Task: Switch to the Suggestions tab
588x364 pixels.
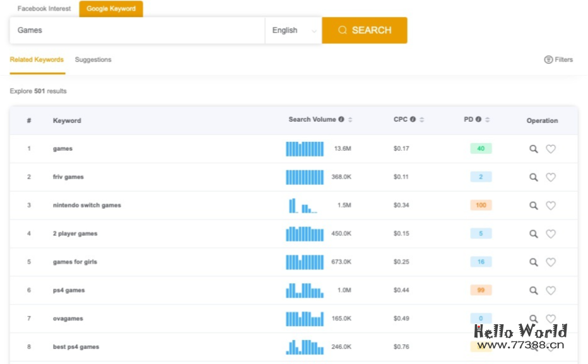Action: 93,60
